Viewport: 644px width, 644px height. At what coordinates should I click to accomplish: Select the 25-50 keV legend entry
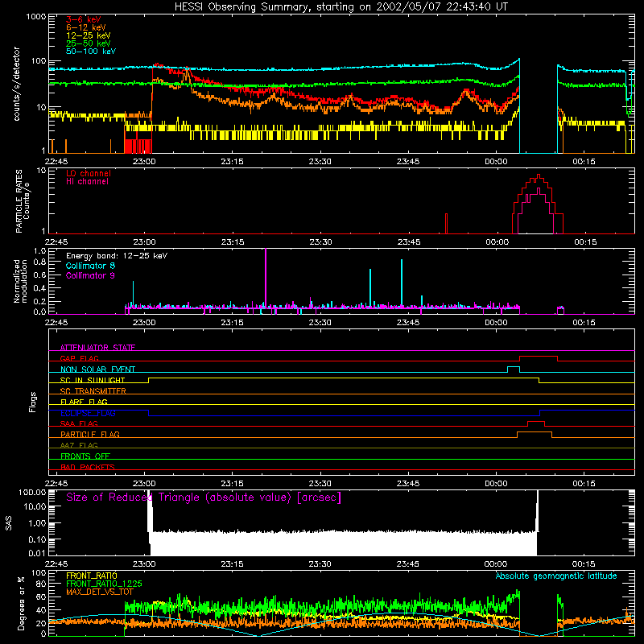pyautogui.click(x=89, y=43)
